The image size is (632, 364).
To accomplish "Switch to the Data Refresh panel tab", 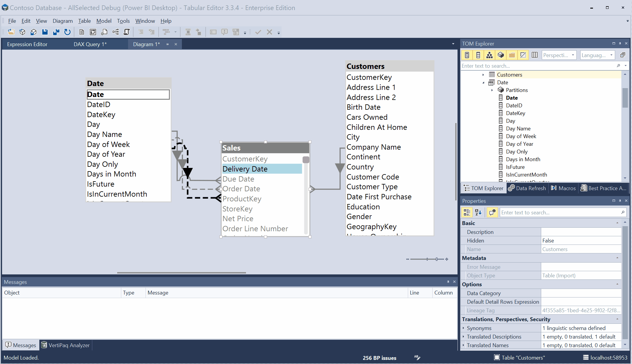I will tap(527, 188).
